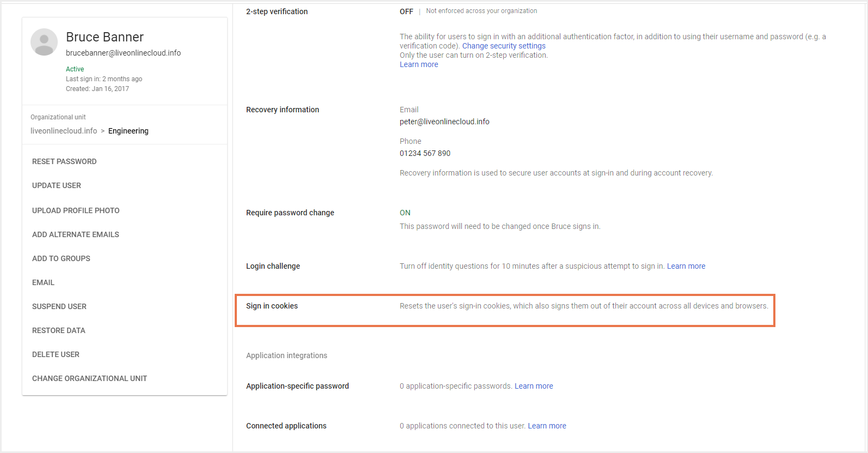Open ADD TO GROUPS action
The height and width of the screenshot is (453, 868).
[x=61, y=258]
